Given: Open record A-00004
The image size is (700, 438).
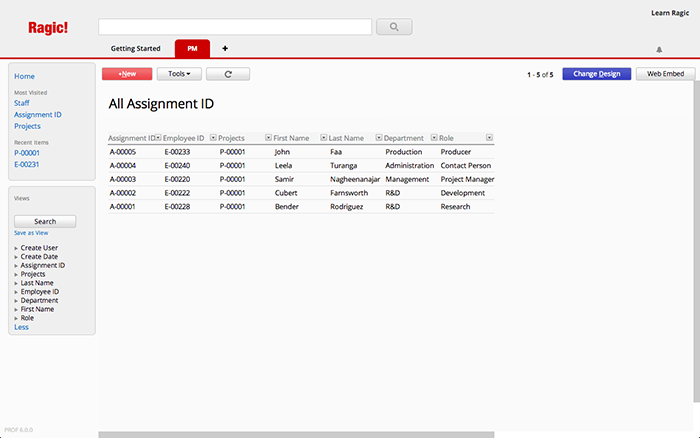Looking at the screenshot, I should click(x=123, y=166).
